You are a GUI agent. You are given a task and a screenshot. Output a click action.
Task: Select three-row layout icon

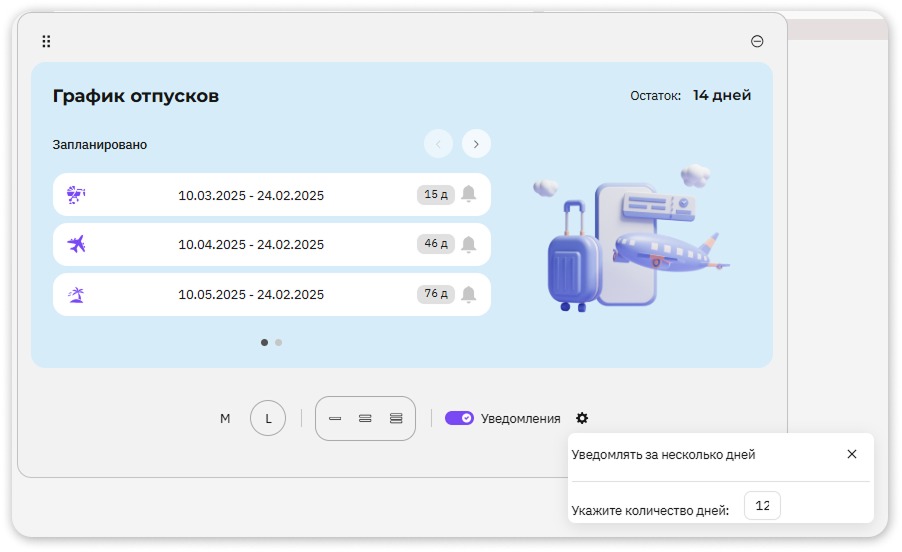click(396, 418)
